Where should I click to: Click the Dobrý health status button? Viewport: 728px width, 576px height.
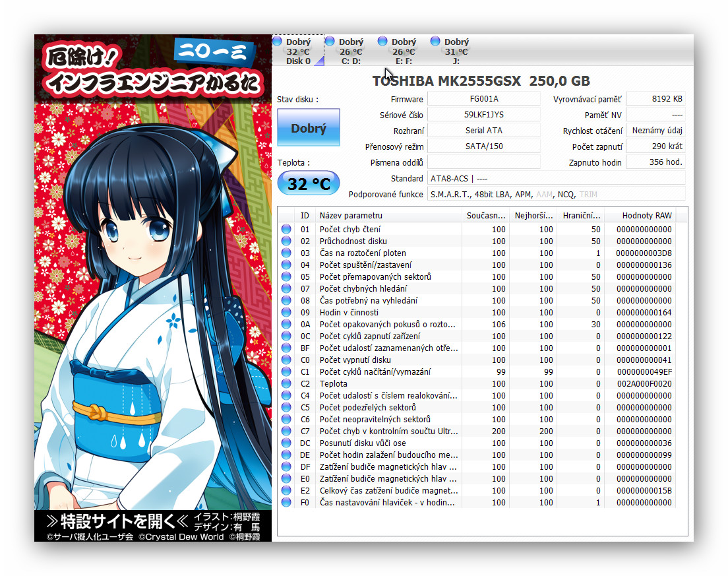point(309,128)
